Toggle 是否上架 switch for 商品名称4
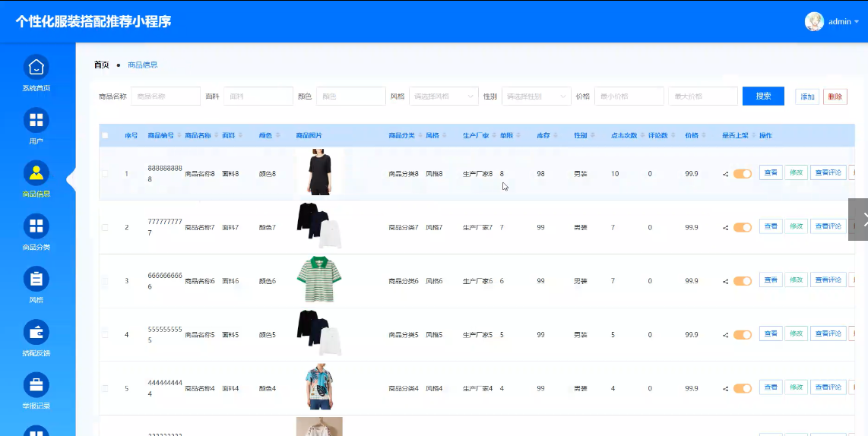Screen dimensions: 868x436 (743, 388)
